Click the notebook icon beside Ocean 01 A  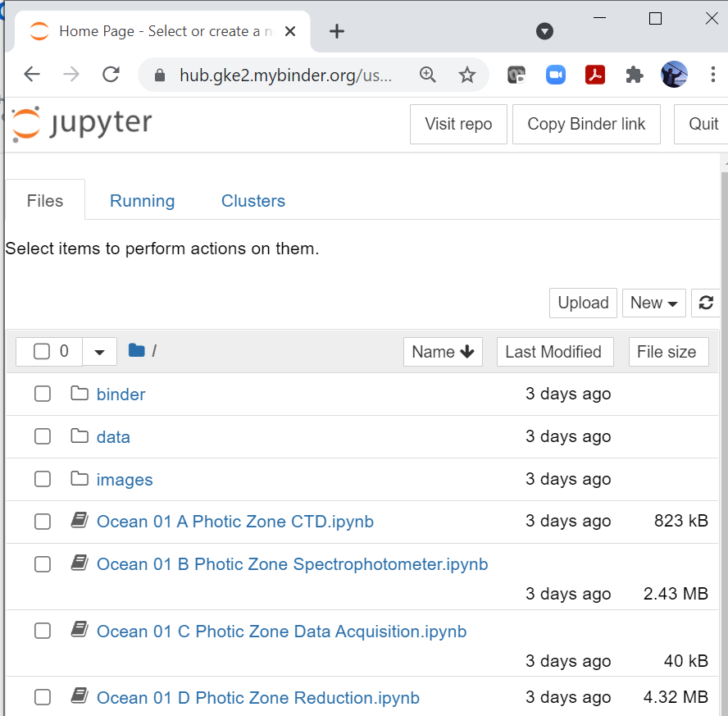pyautogui.click(x=79, y=520)
